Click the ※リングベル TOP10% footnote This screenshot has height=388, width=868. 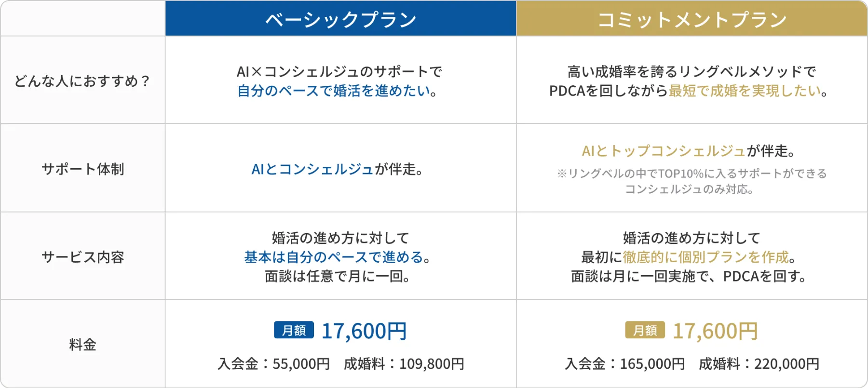(x=692, y=181)
